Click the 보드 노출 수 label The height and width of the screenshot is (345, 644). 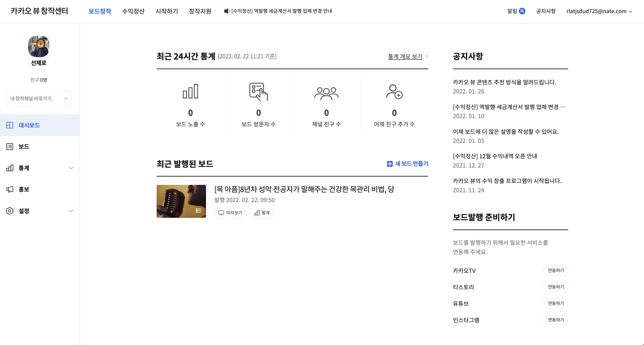[x=191, y=124]
